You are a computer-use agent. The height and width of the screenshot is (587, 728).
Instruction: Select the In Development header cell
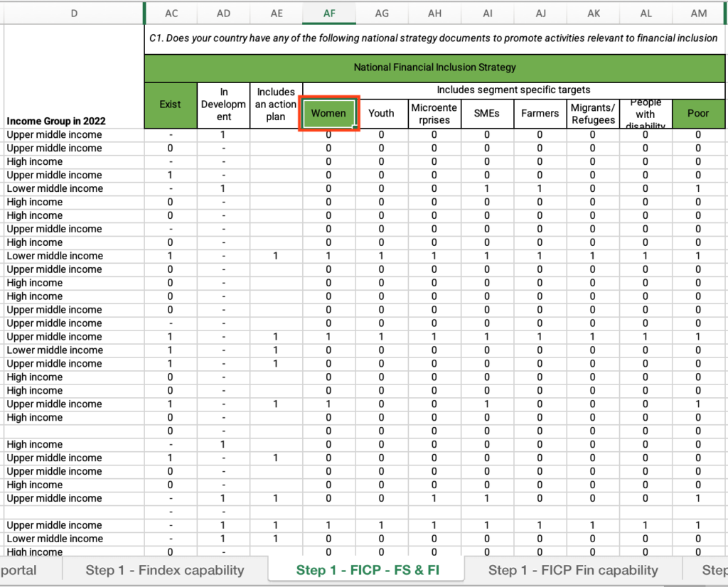point(223,105)
